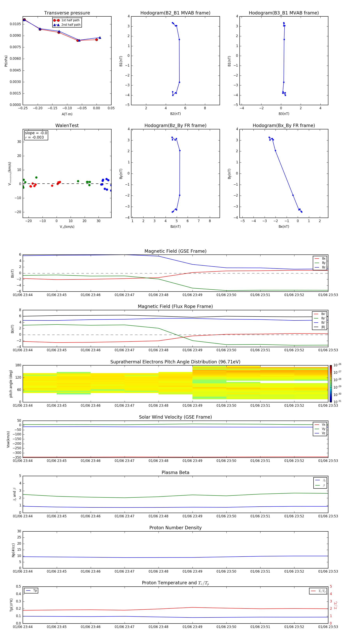Select 'Vy' in solar wind legend
The width and height of the screenshot is (351, 644).
(320, 429)
